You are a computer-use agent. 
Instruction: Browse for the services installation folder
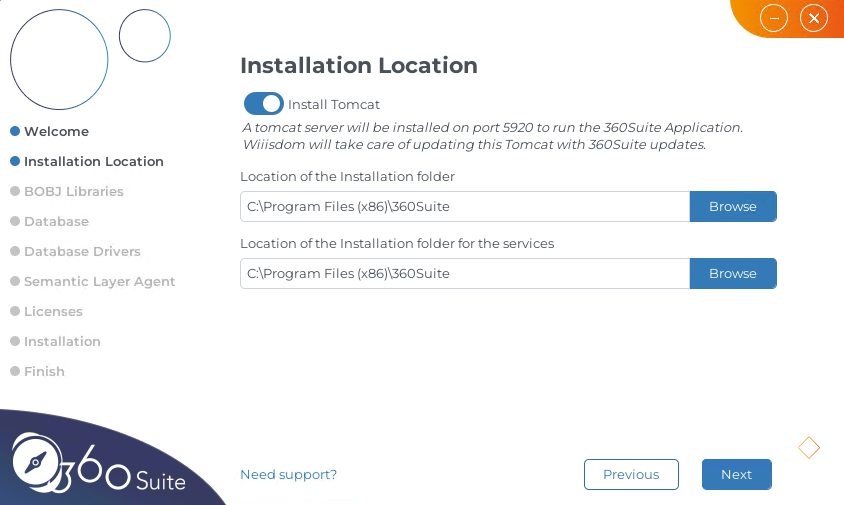tap(733, 273)
